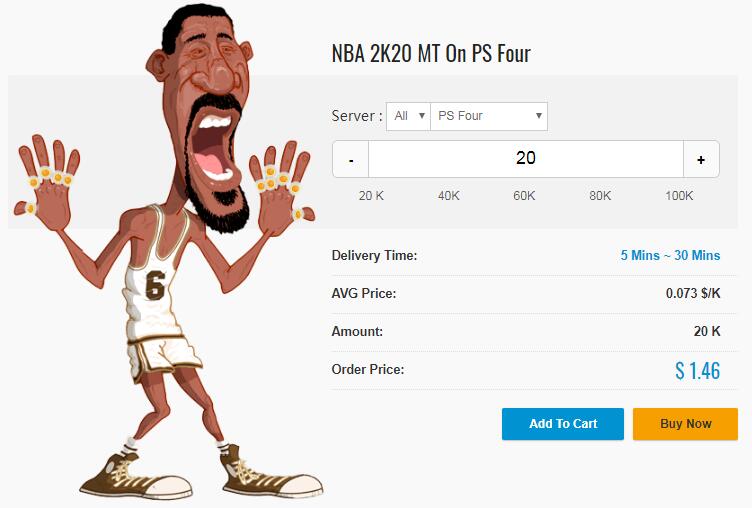
Task: Open the All server dropdown
Action: [409, 116]
